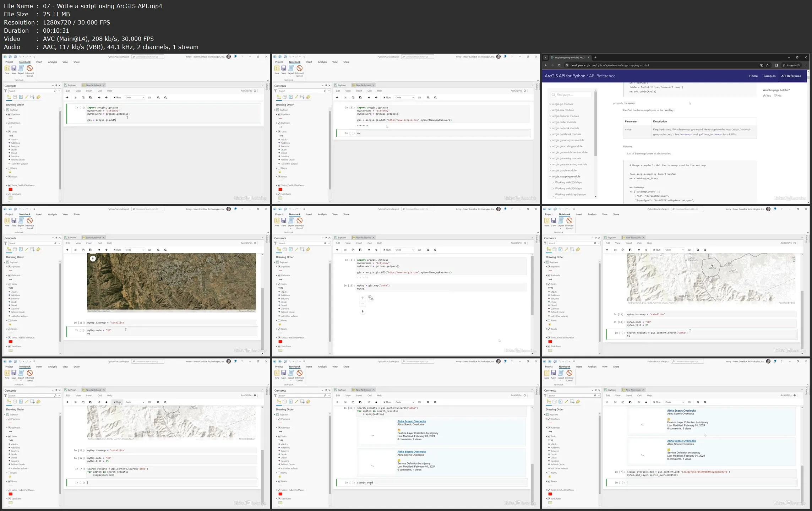Select List By Selection icon in top-middle Contents pane
The image size is (812, 511).
coord(290,97)
